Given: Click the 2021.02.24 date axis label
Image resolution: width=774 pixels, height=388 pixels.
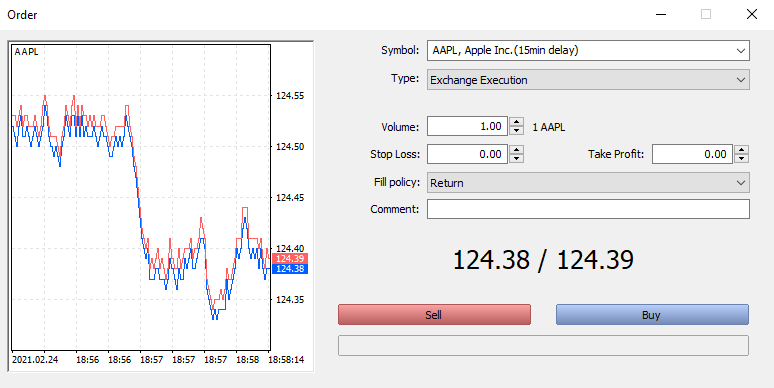Looking at the screenshot, I should 35,359.
